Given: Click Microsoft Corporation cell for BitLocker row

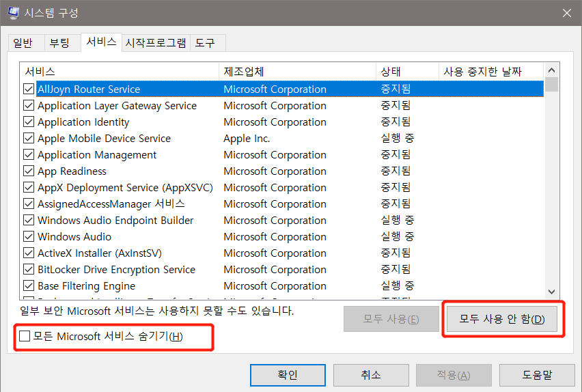Looking at the screenshot, I should (x=275, y=270).
